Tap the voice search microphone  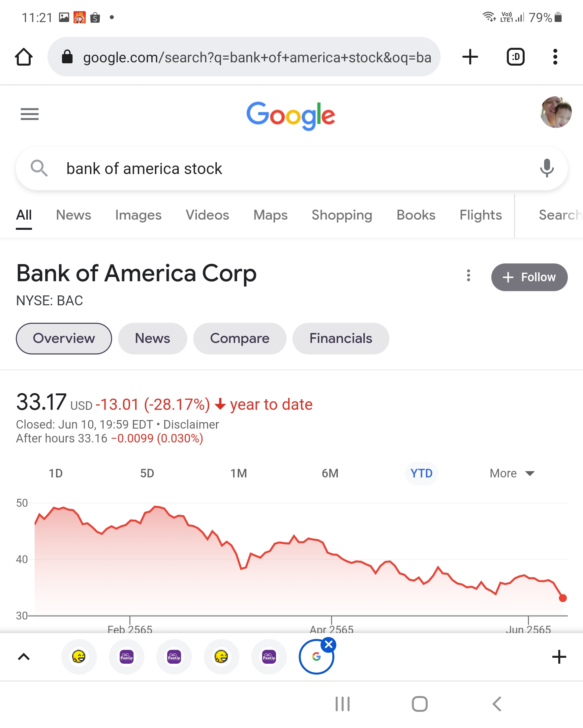[x=546, y=168]
